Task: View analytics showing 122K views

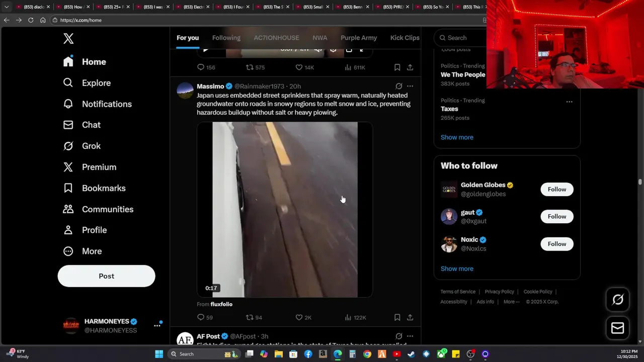Action: coord(355,317)
